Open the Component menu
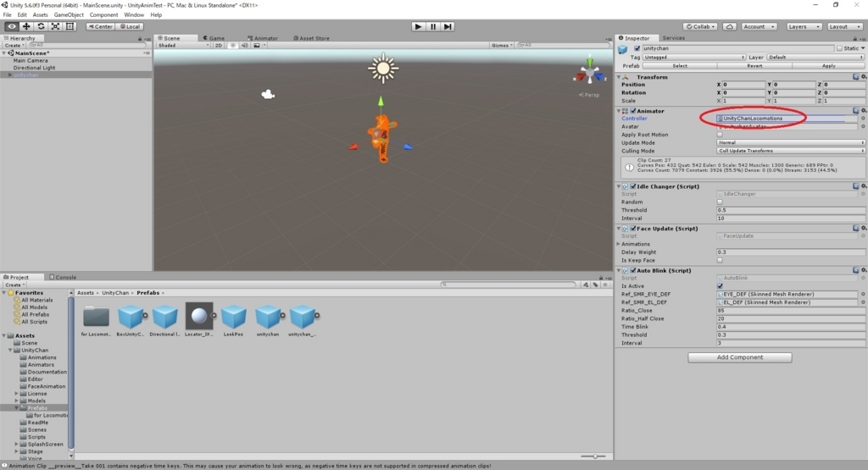Screen dimensions: 868x470 click(x=103, y=15)
